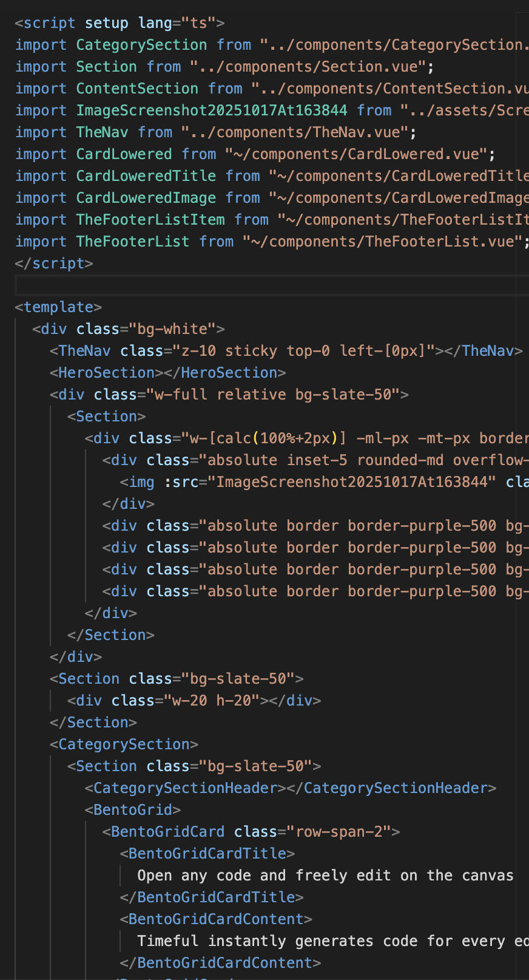
Task: Click the BentoGrid opening tag
Action: [x=133, y=810]
